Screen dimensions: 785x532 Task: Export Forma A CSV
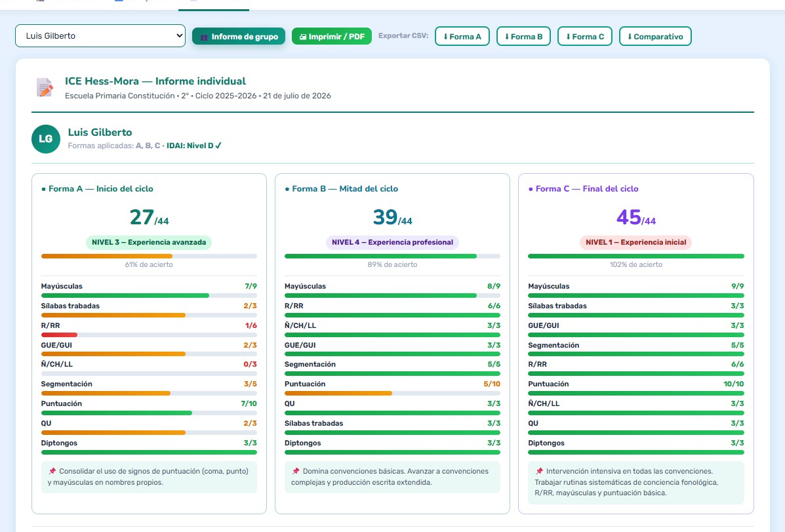(462, 37)
